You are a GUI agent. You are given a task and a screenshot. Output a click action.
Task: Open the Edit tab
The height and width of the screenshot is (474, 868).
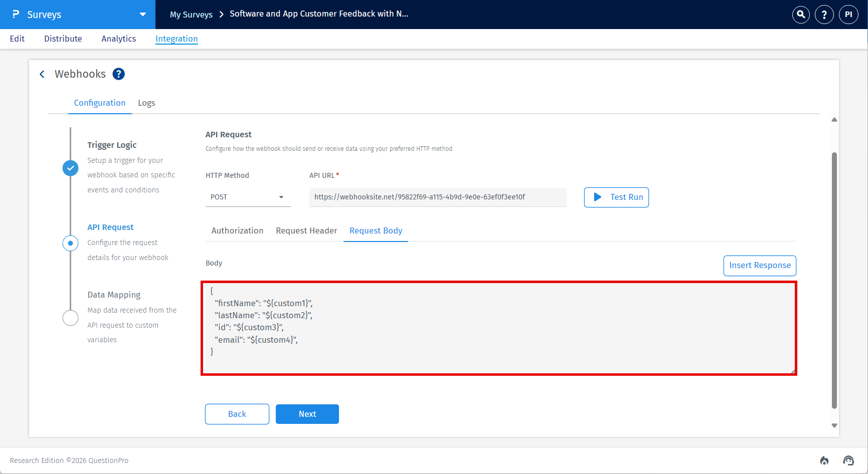coord(17,39)
